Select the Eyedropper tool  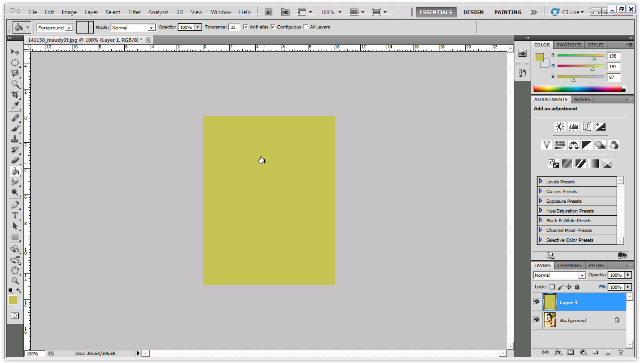click(15, 105)
